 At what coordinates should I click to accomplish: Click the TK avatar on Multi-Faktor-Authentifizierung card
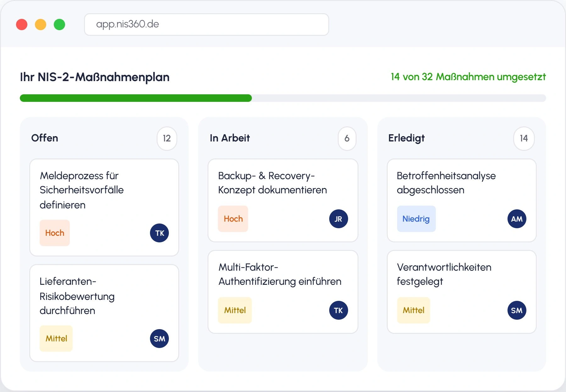pos(338,310)
